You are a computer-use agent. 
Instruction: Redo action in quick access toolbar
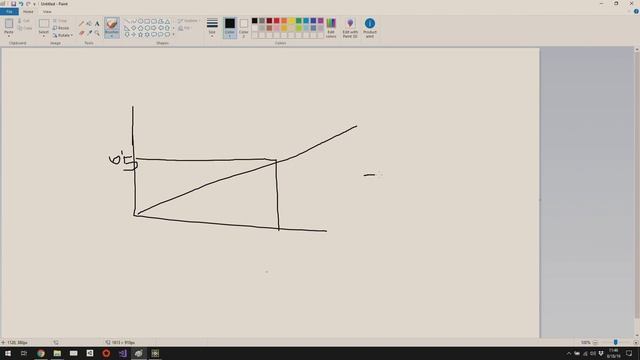coord(28,4)
